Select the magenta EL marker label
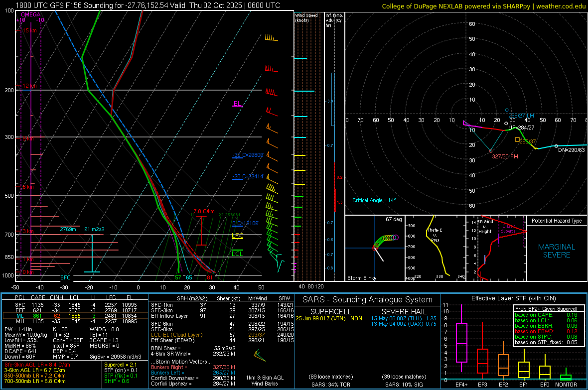The image size is (588, 390). [237, 104]
